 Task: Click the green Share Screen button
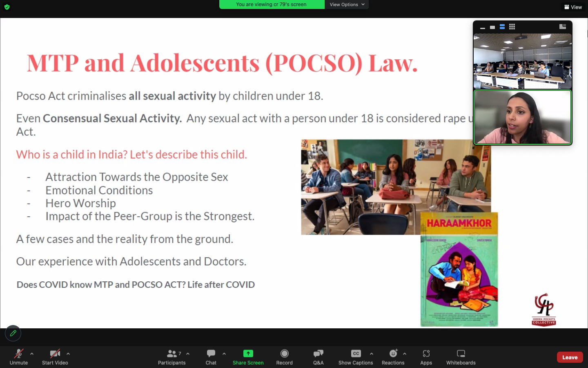pos(248,357)
